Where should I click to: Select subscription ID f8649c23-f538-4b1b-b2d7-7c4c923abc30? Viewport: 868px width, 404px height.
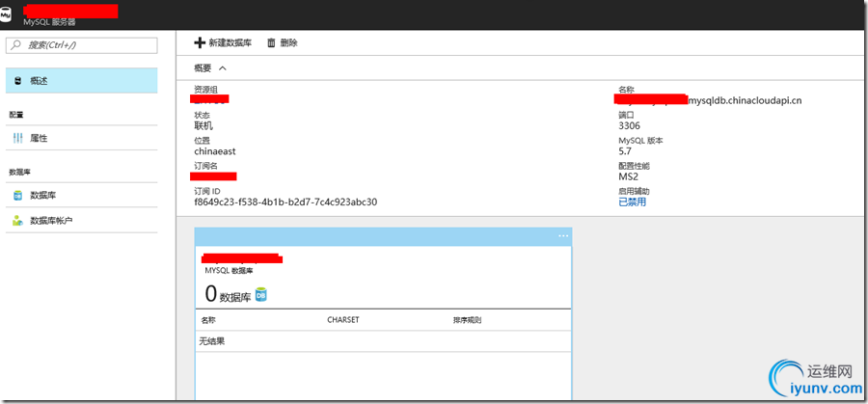pos(285,202)
